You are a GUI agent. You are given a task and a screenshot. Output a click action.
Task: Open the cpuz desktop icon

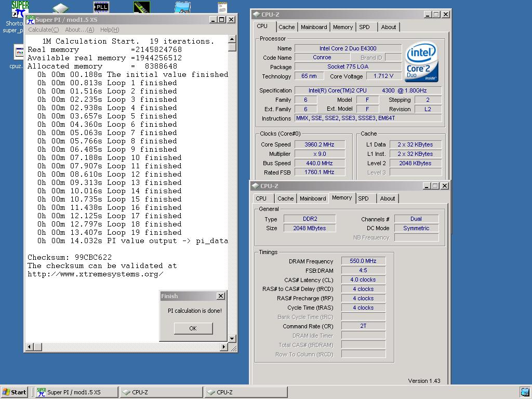[18, 52]
